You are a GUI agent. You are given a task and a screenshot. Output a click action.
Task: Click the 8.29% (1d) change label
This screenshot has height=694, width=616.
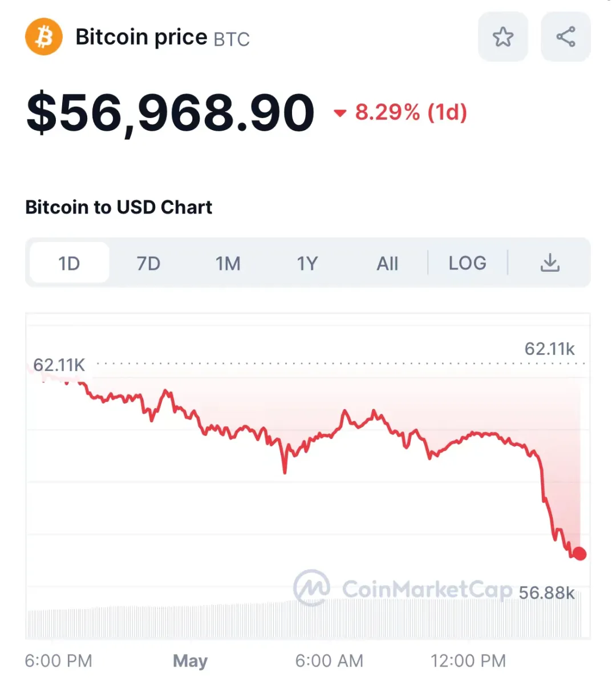coord(411,112)
